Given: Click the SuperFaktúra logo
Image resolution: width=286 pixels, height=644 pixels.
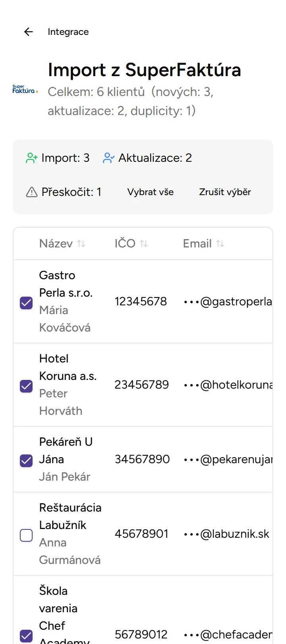Looking at the screenshot, I should click(25, 89).
